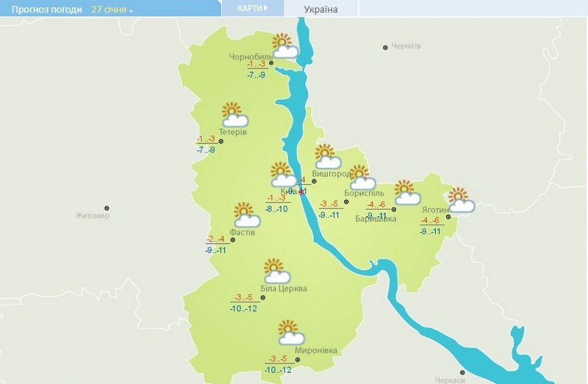Click the weather icon beside Яготин

pos(462,200)
